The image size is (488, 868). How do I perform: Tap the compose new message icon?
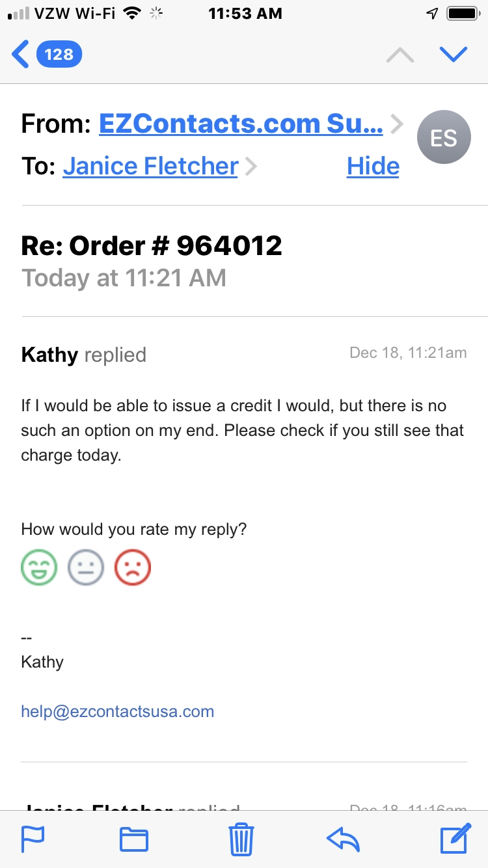pos(455,838)
